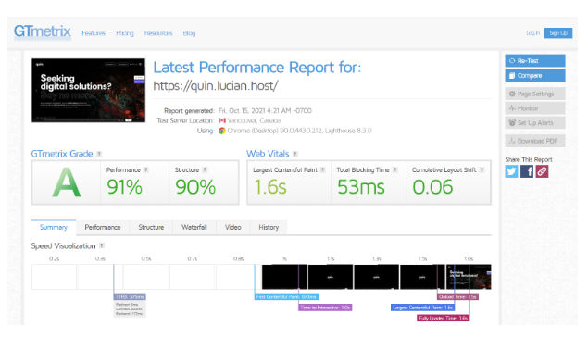Click help icon beside Performance score
The height and width of the screenshot is (364, 588).
click(x=146, y=170)
